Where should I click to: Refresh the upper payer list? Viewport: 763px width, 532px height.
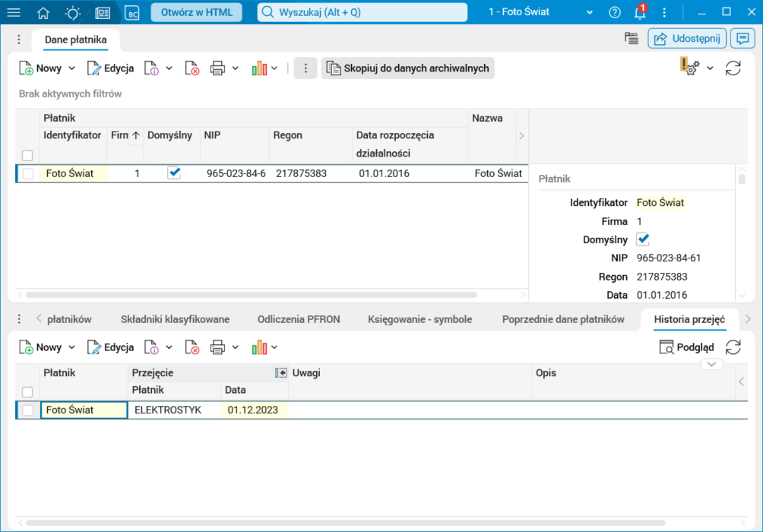733,68
